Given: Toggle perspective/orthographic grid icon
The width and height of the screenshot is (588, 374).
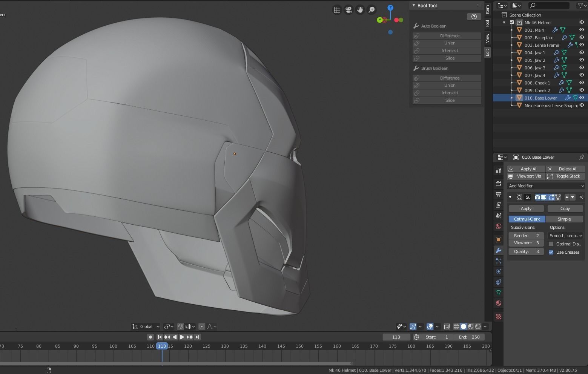Looking at the screenshot, I should (337, 10).
